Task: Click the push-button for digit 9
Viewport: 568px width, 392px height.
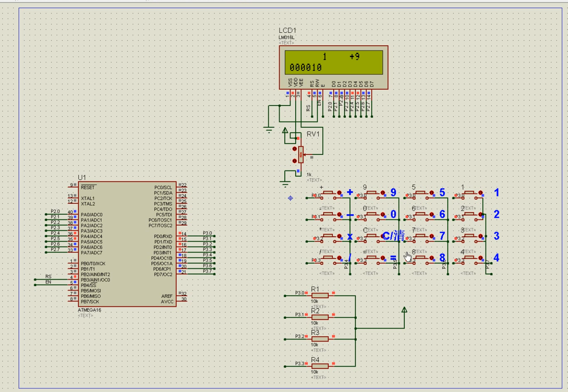Action: (x=370, y=193)
